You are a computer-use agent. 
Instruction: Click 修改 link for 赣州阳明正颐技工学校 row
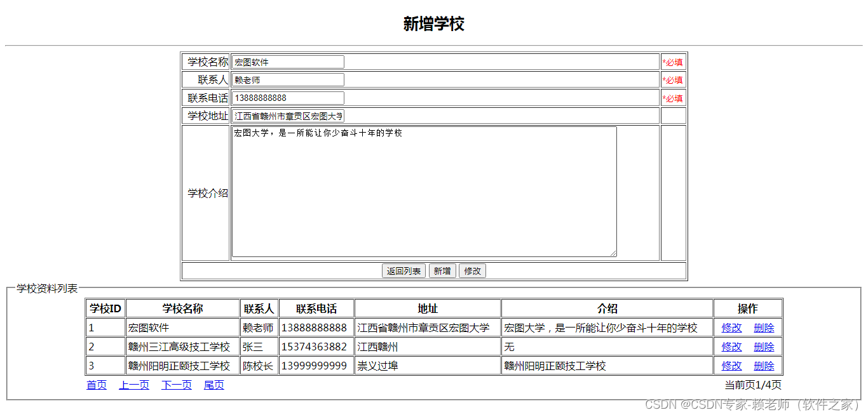731,366
